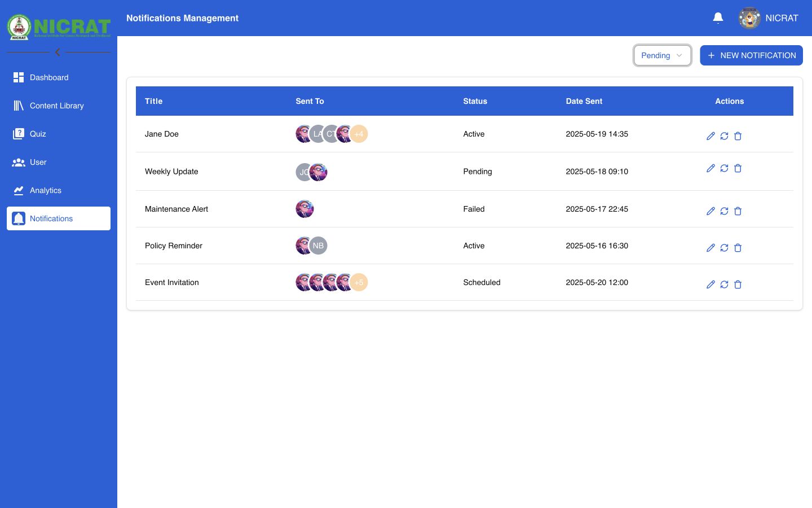Delete the Maintenance Alert notification

(738, 211)
